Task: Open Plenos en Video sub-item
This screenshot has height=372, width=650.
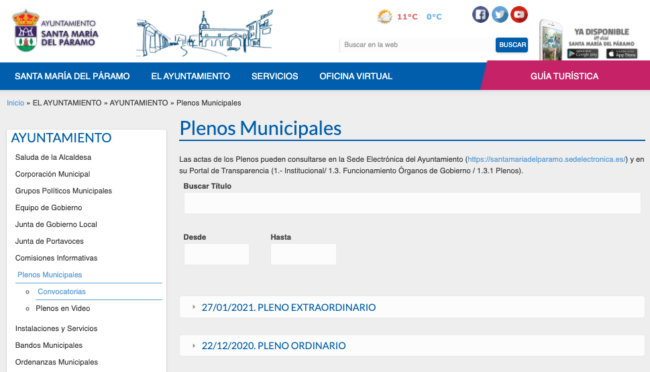Action: pos(63,309)
